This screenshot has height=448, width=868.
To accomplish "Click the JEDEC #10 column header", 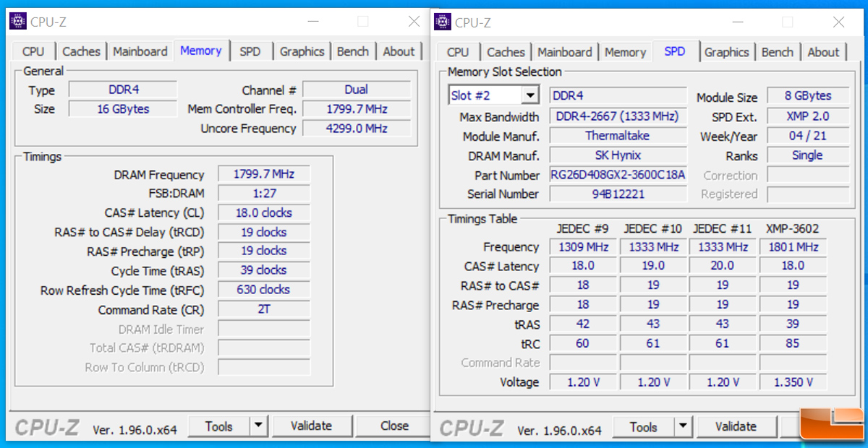I will (652, 229).
